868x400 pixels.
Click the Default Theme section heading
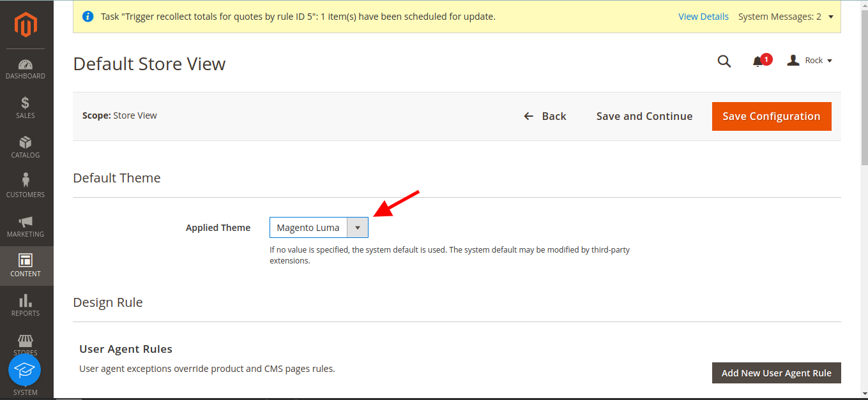pyautogui.click(x=117, y=178)
